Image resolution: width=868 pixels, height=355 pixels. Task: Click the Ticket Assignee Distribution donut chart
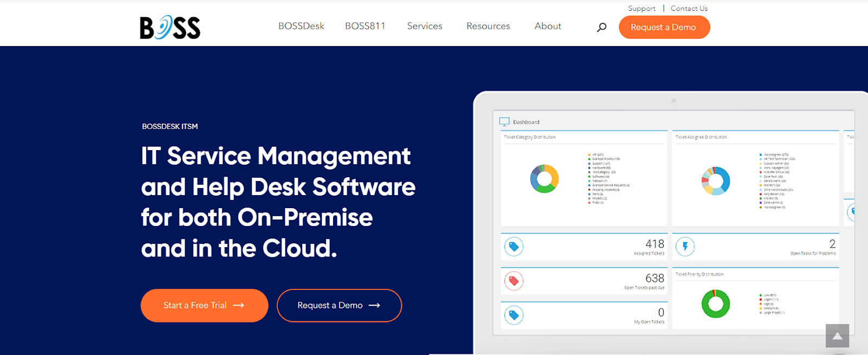[x=716, y=181]
